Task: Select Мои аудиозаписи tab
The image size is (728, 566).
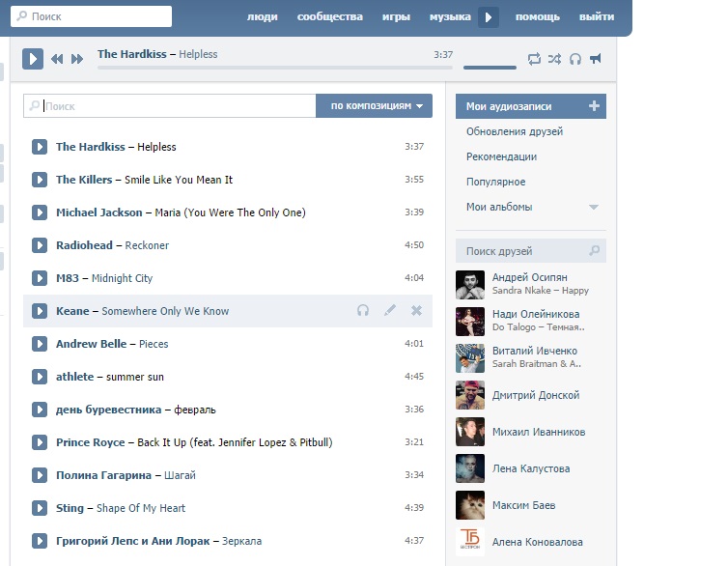Action: pyautogui.click(x=531, y=106)
